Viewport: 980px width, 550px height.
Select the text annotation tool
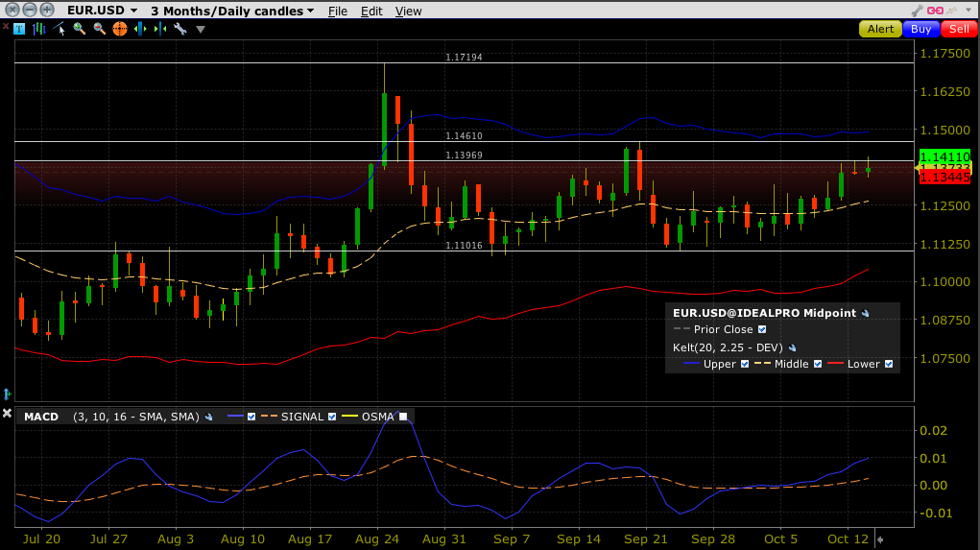point(19,29)
